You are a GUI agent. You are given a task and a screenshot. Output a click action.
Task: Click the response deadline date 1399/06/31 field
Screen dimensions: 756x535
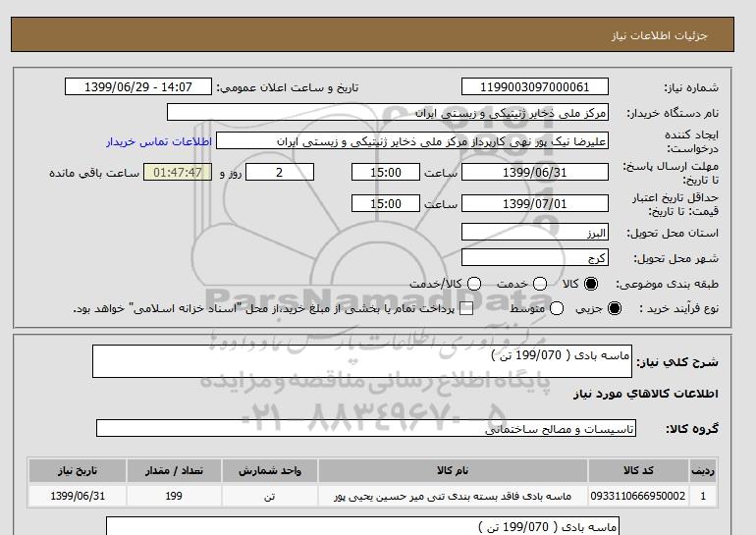(x=535, y=172)
